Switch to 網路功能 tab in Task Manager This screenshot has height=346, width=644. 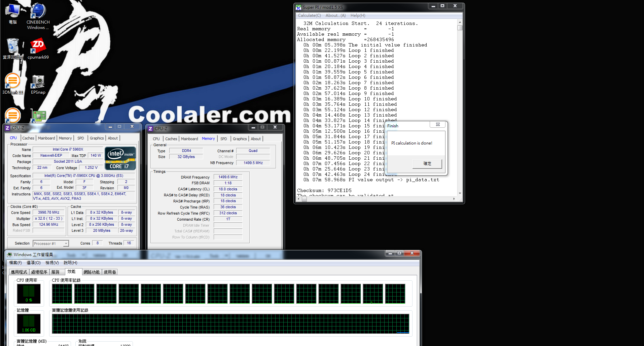92,272
